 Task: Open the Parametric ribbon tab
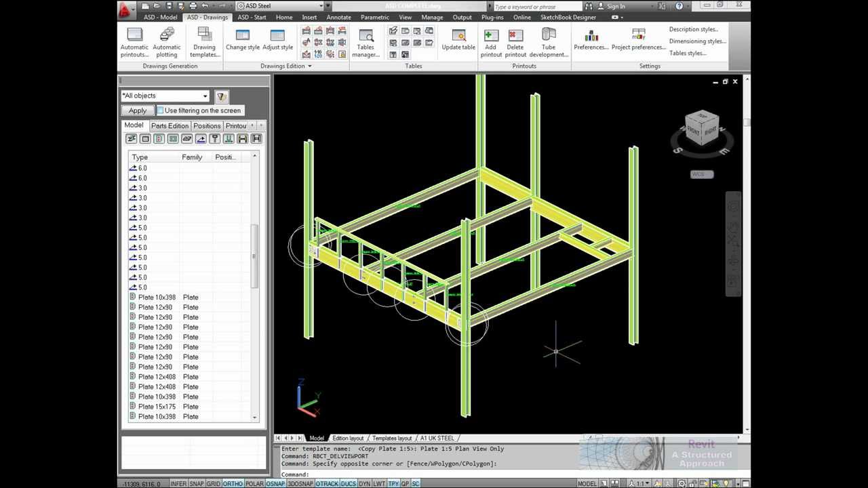tap(375, 18)
